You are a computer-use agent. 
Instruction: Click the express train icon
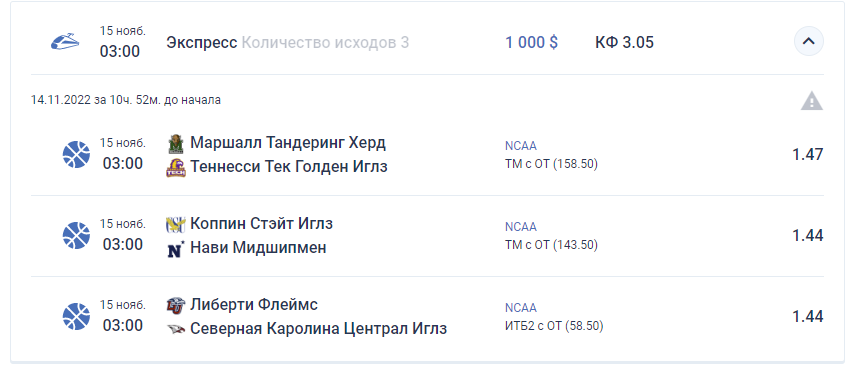(x=65, y=42)
